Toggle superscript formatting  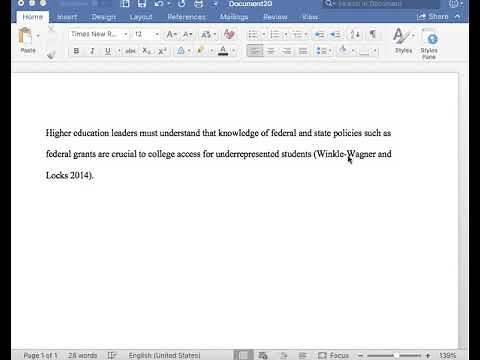162,51
